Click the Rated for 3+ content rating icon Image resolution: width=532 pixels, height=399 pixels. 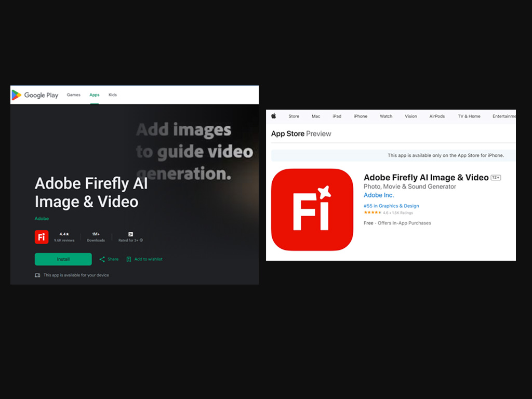130,234
